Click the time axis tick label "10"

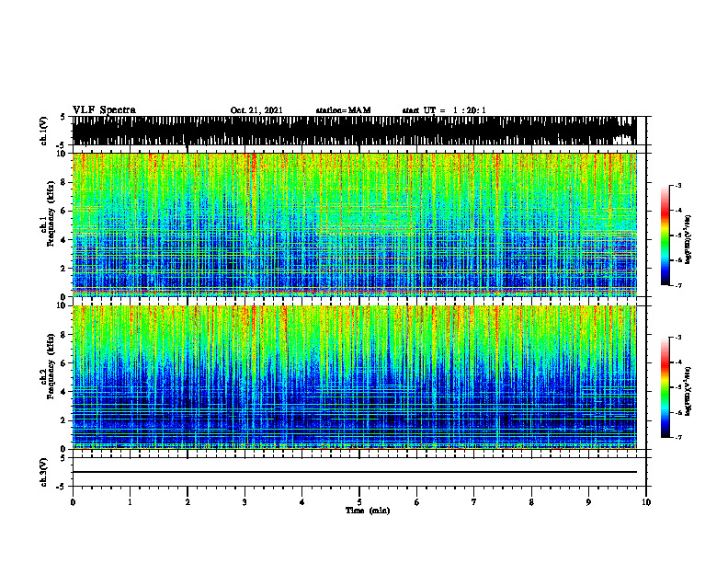[x=646, y=502]
